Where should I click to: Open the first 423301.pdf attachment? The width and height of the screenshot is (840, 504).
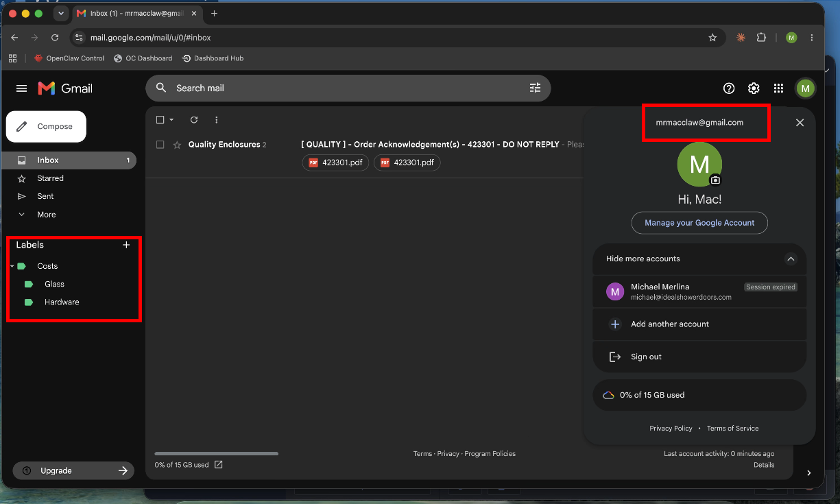336,163
